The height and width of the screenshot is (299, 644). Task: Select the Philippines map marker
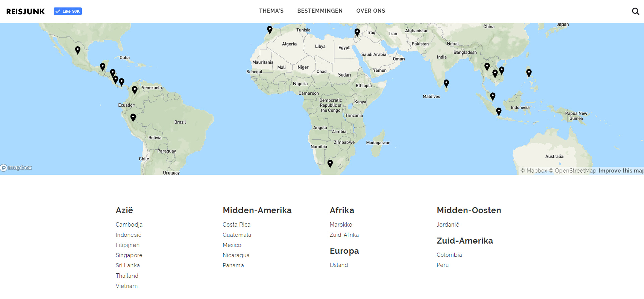[529, 73]
